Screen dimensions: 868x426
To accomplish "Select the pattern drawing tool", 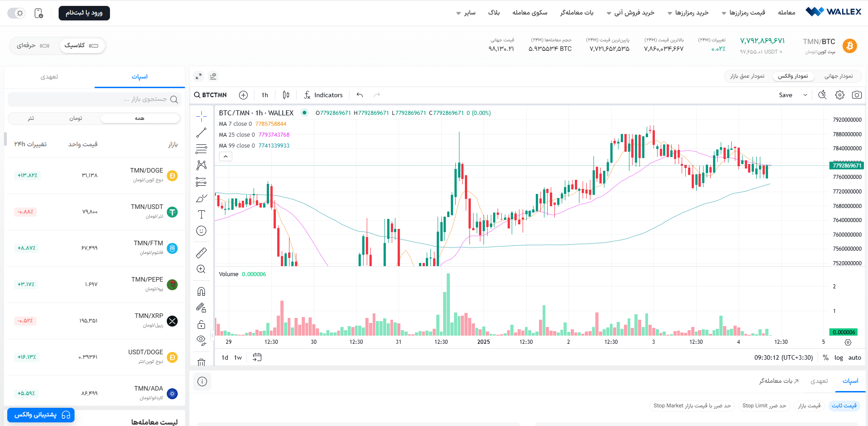I will pos(201,165).
